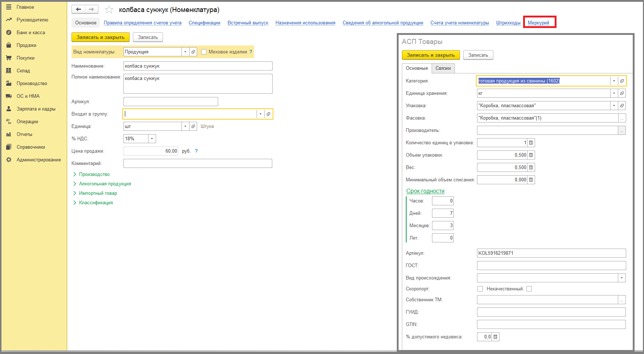Open Вид номенклатуры element with open icon
Viewport: 644px width, 354px height.
point(193,52)
